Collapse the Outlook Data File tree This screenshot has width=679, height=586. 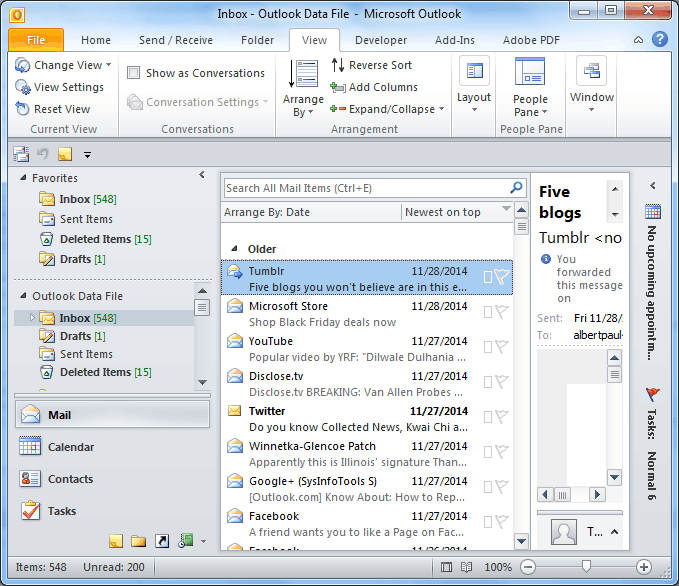[x=23, y=295]
